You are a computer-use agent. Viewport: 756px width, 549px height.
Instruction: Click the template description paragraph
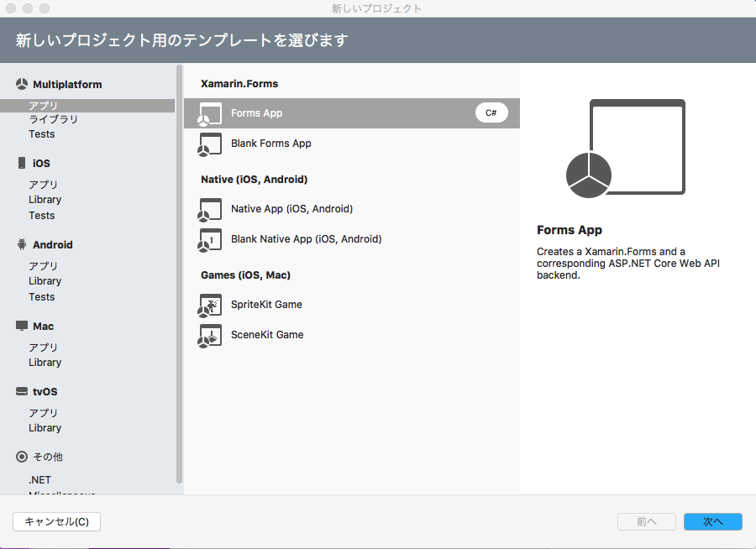[628, 264]
